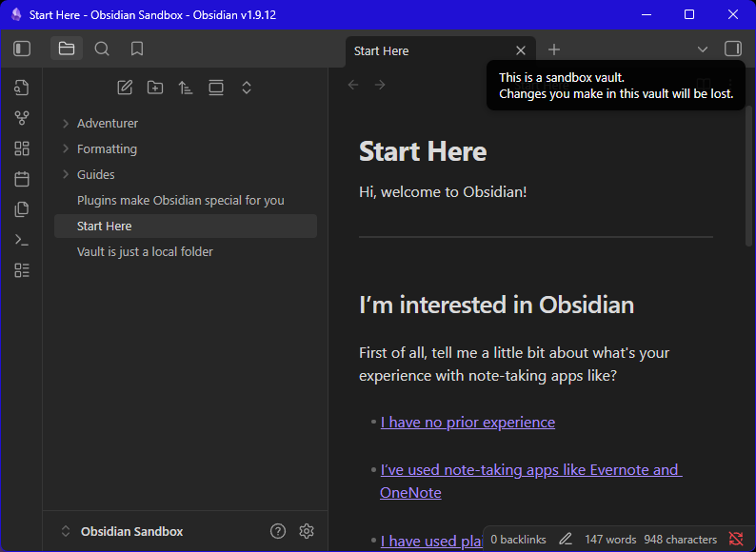
Task: Open graph view from the ribbon
Action: 22,118
